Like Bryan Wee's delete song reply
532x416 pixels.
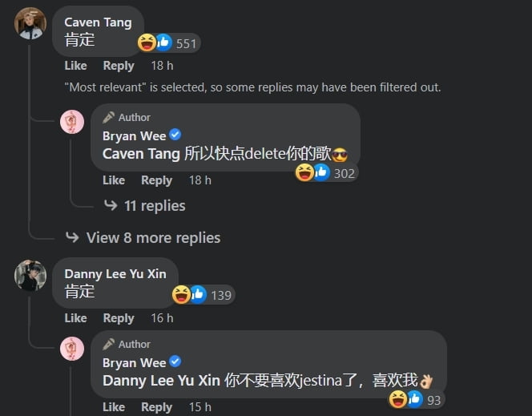click(114, 180)
